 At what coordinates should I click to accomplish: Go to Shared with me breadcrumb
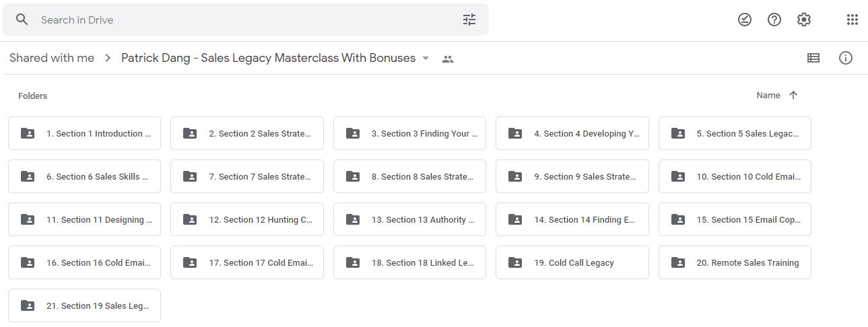(x=52, y=59)
